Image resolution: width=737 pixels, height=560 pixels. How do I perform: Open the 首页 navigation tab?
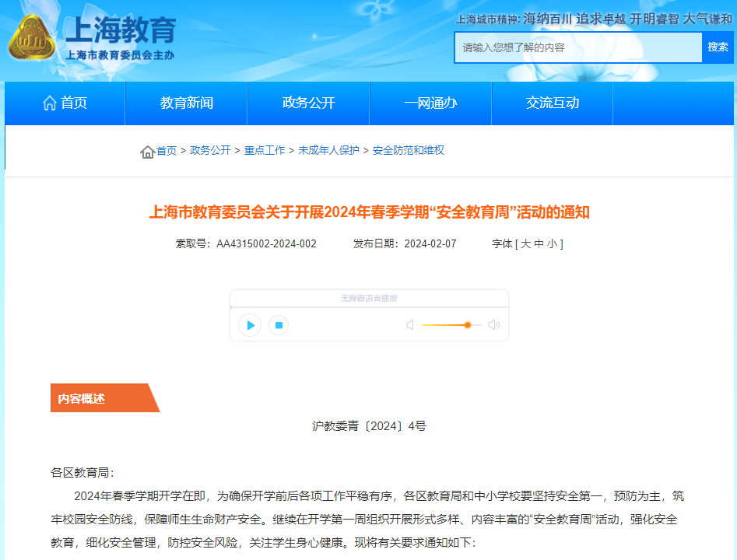click(65, 103)
